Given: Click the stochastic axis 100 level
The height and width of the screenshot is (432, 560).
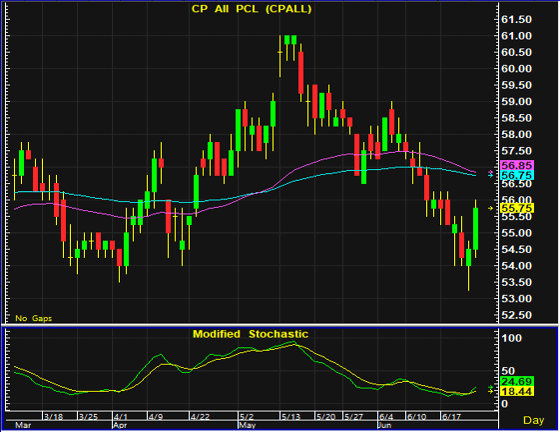Looking at the screenshot, I should coord(511,338).
